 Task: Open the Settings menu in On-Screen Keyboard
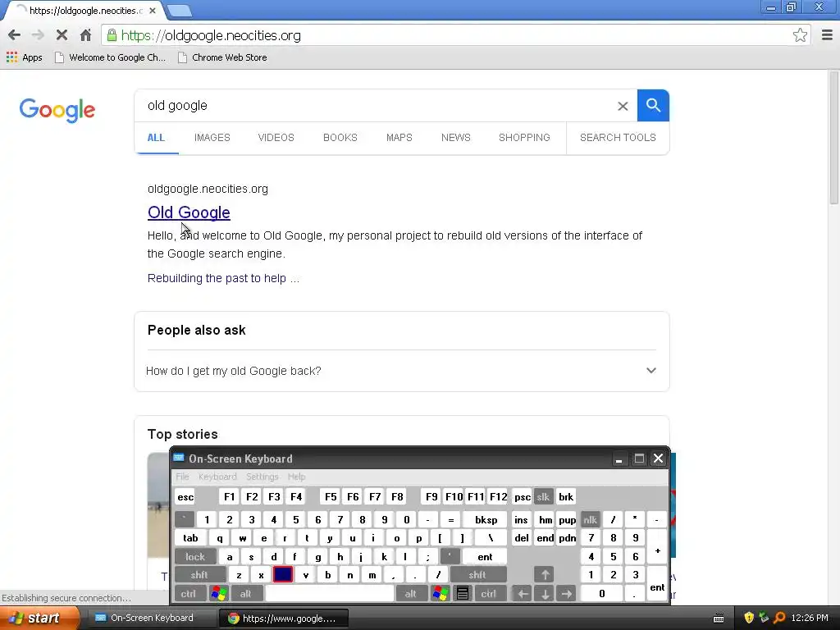[262, 477]
